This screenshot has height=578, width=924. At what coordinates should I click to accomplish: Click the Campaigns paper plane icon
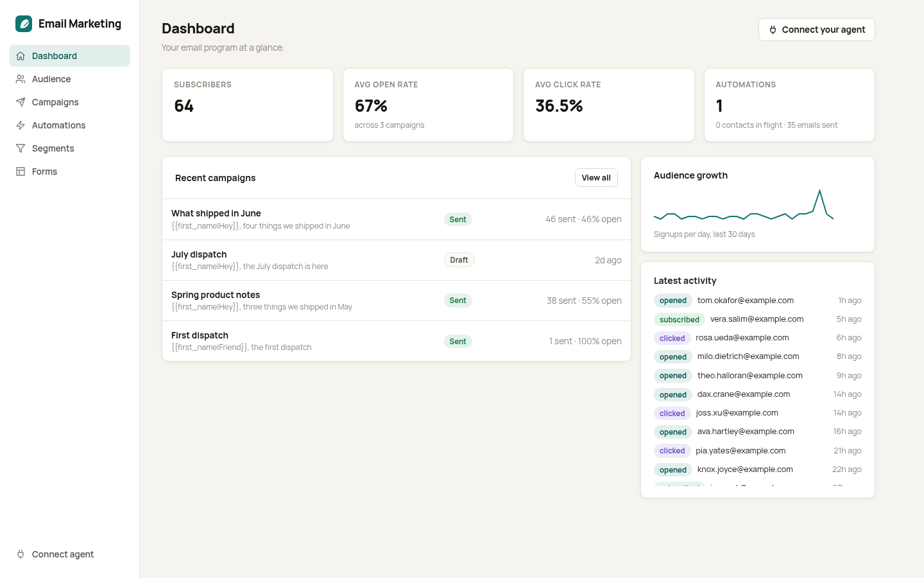pyautogui.click(x=21, y=102)
